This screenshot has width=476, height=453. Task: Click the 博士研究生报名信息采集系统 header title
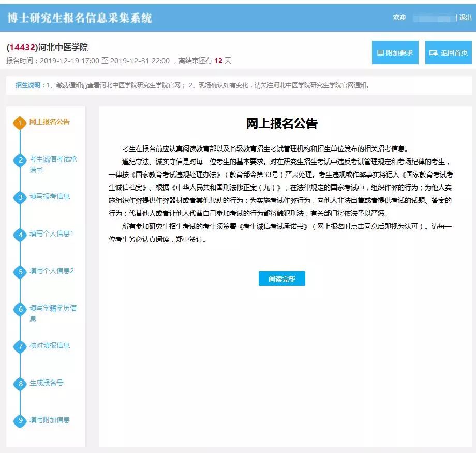[80, 18]
